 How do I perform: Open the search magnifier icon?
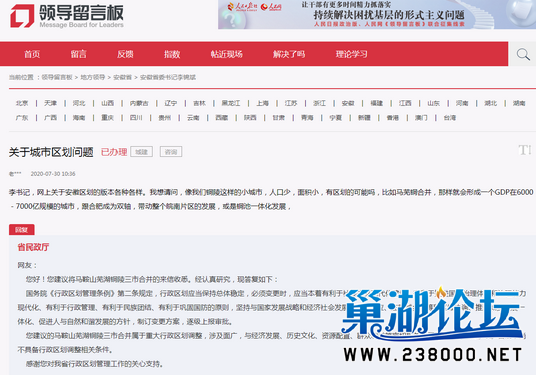coord(523,54)
